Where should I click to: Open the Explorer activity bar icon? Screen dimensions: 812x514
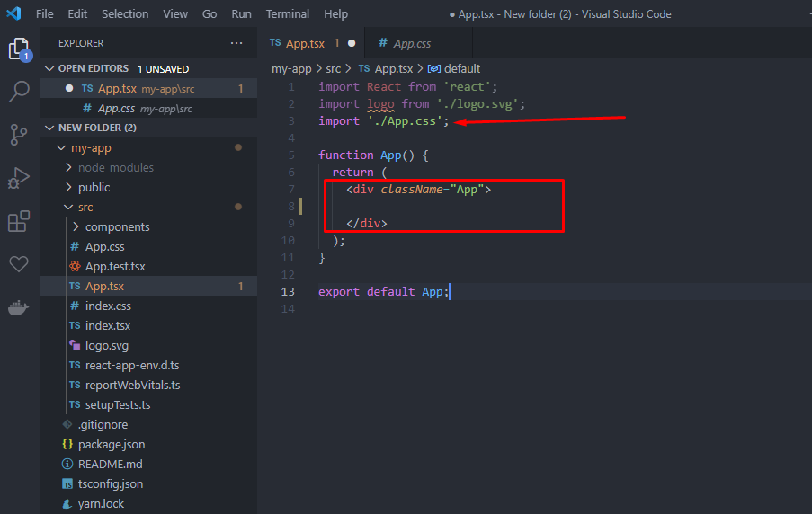tap(19, 49)
